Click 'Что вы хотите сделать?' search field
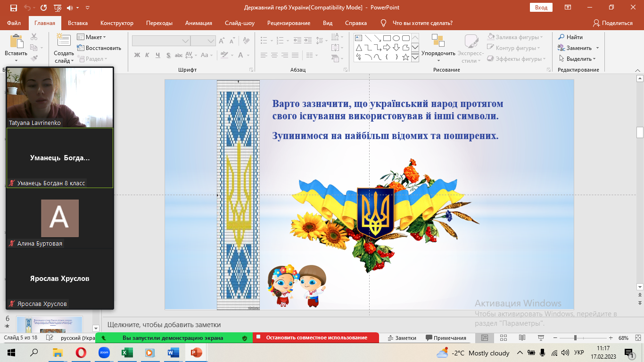Screen dimensions: 644x362 [422, 23]
